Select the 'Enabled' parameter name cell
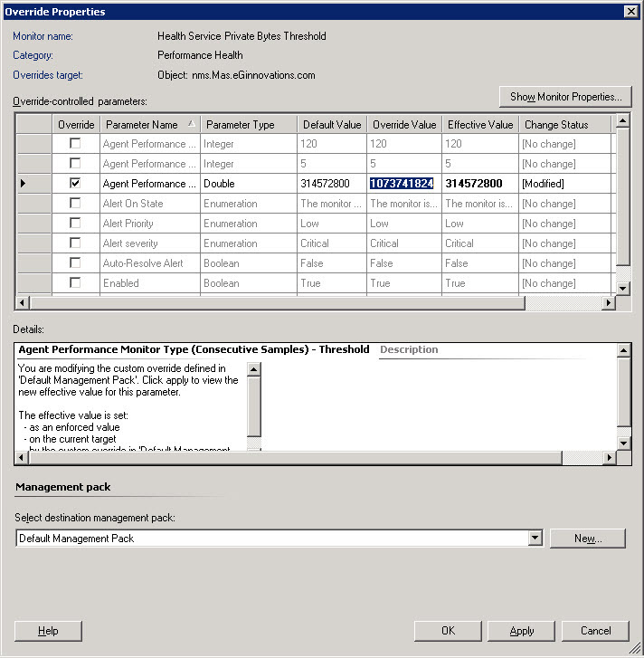The image size is (644, 658). (x=150, y=283)
